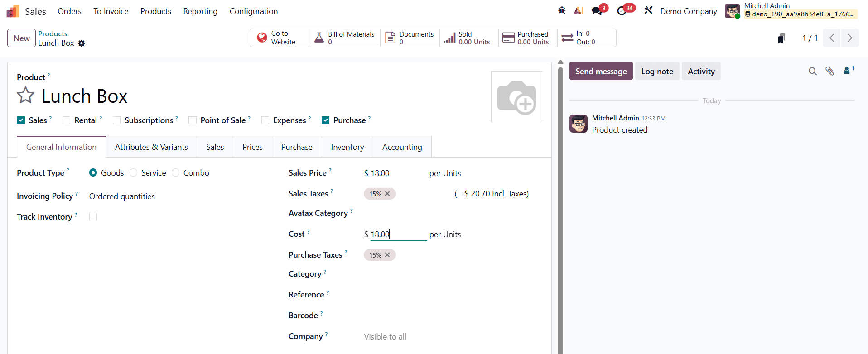The height and width of the screenshot is (354, 868).
Task: Open the Company dropdown field
Action: (453, 336)
